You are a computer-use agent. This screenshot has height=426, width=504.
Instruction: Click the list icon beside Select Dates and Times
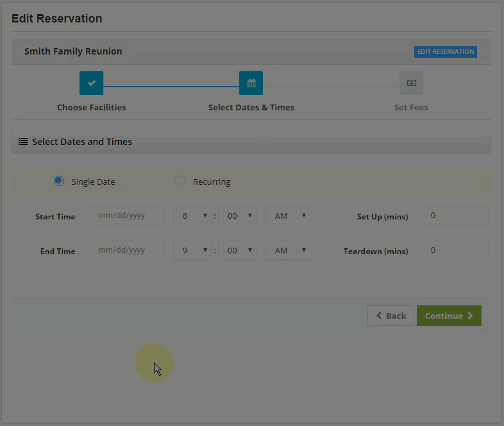tap(23, 141)
